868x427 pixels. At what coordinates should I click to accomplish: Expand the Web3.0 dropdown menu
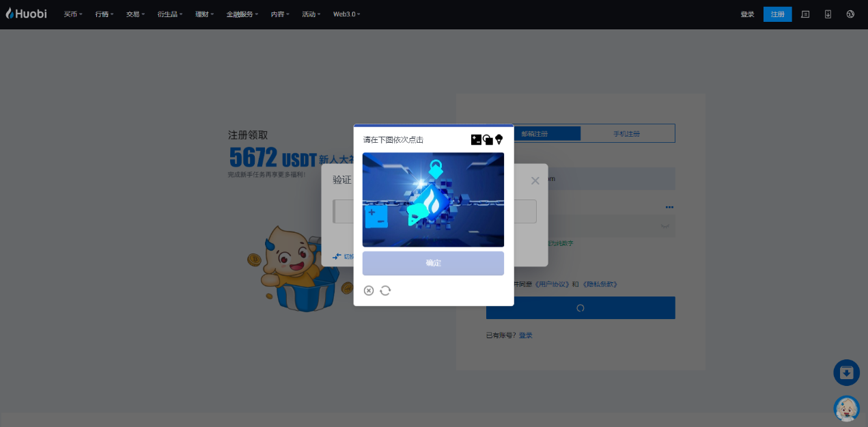pos(346,14)
